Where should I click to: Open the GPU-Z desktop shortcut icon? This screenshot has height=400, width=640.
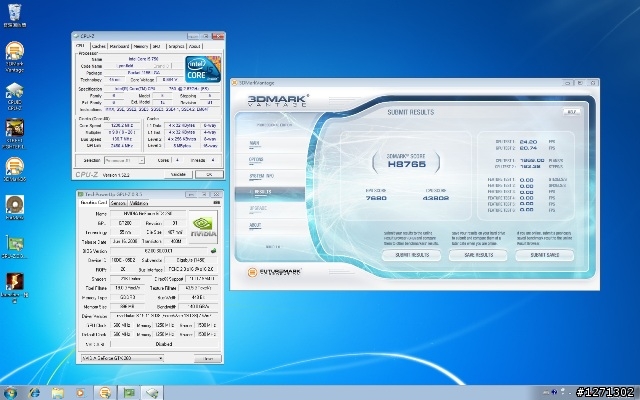click(x=14, y=244)
